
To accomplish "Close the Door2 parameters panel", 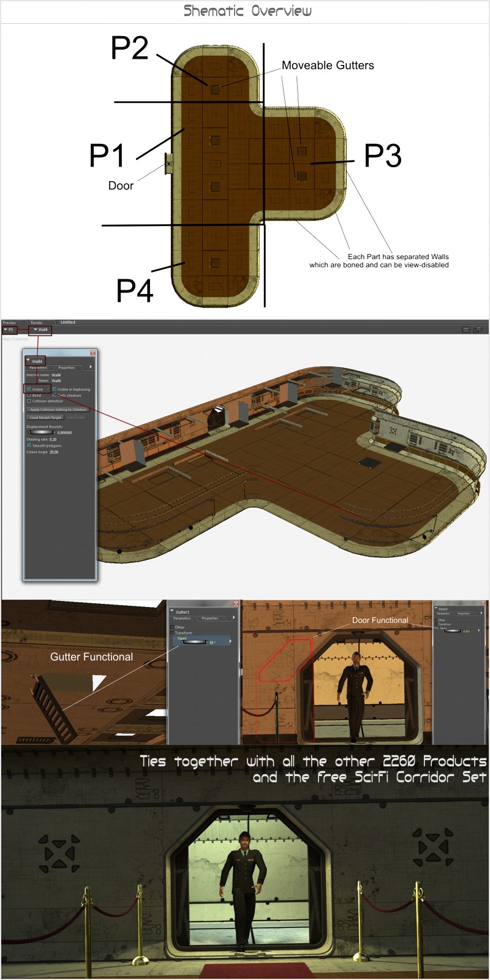I will pyautogui.click(x=483, y=603).
